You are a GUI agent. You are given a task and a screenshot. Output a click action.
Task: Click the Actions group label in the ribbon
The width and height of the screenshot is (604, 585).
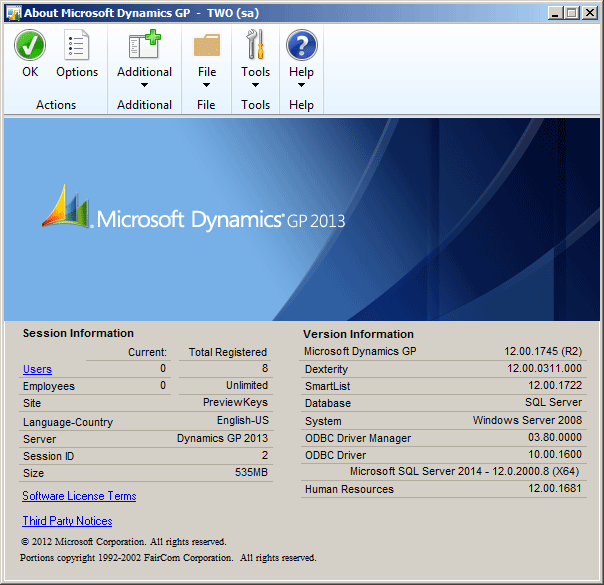[56, 105]
